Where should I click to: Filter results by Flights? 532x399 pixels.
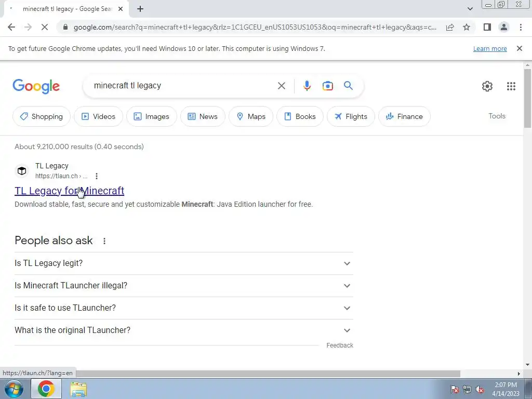(x=351, y=116)
